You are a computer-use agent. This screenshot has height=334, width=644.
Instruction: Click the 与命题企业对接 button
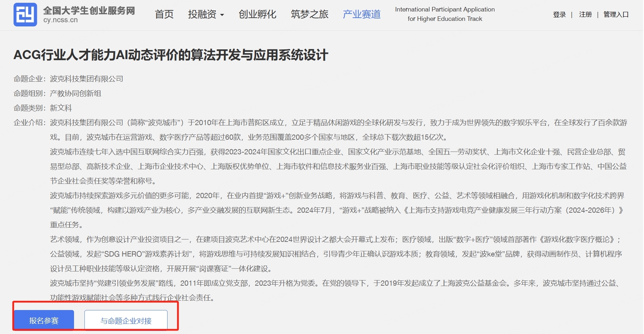coord(126,320)
